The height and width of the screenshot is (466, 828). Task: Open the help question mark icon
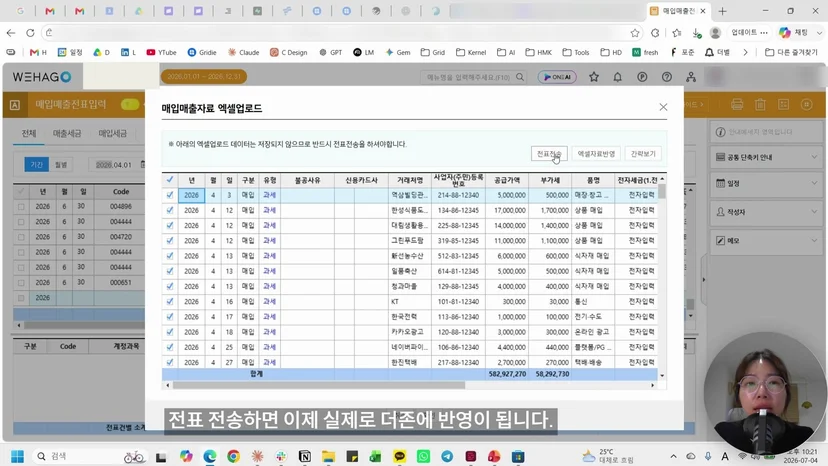pyautogui.click(x=667, y=77)
